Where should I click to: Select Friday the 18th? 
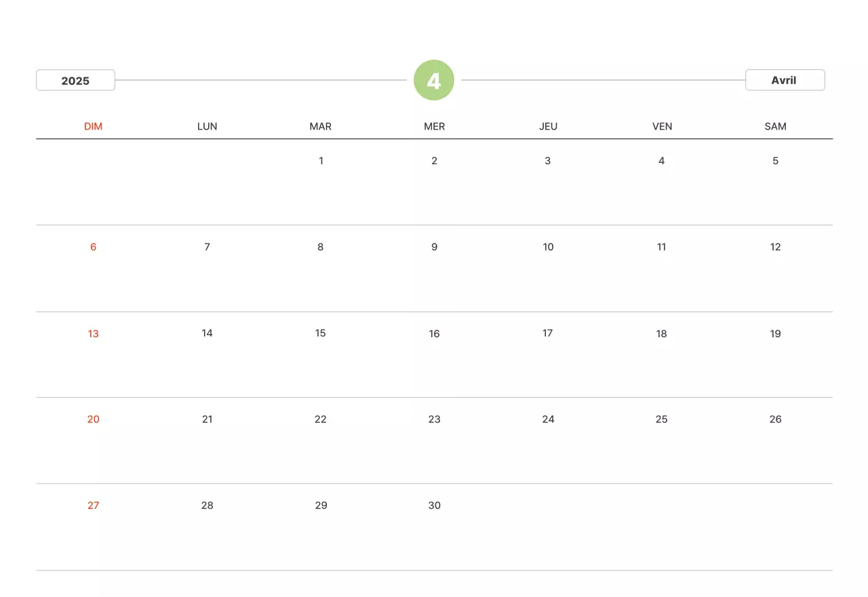(x=662, y=333)
